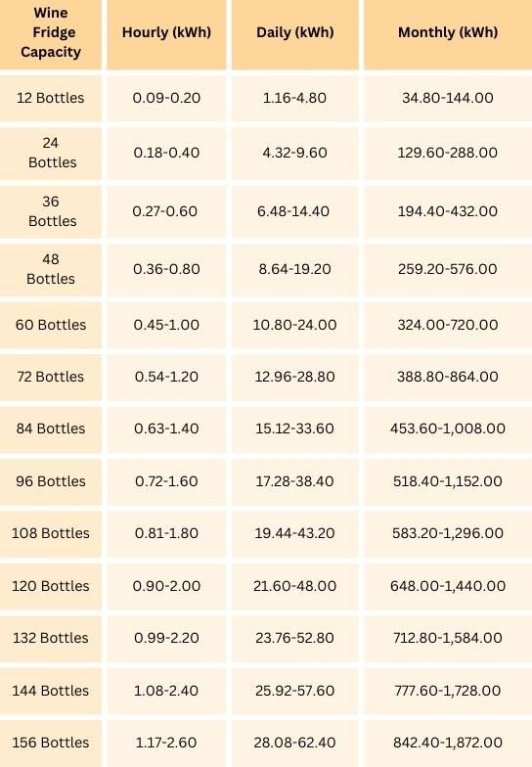Click the 0.63-1.40 hourly cell

pyautogui.click(x=166, y=429)
